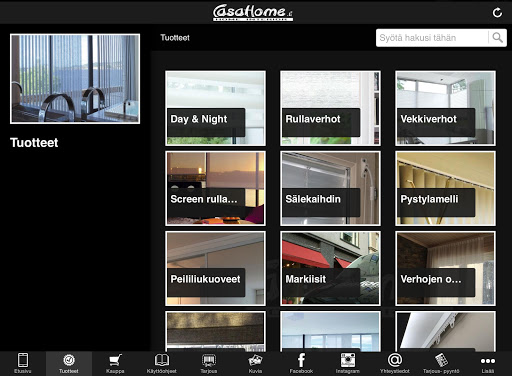Screen dimensions: 512x376
Task: Open the Peililiukuoveet tile
Action: tap(216, 268)
